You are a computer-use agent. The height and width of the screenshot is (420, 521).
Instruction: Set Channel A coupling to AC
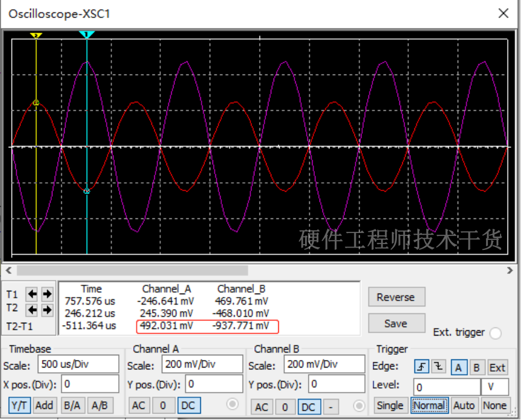point(138,405)
